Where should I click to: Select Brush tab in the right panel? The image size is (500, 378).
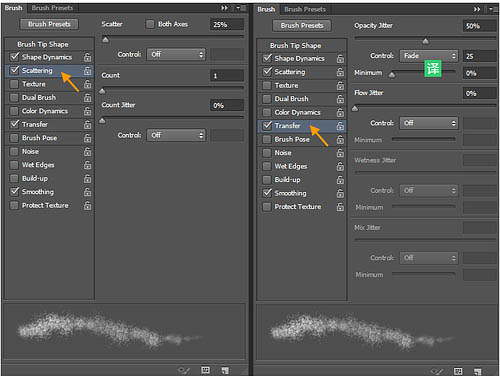tap(266, 9)
